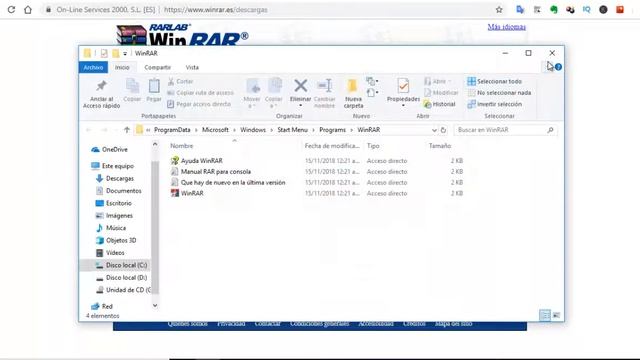This screenshot has height=360, width=640.
Task: Click Pegar acceso directo
Action: (199, 104)
